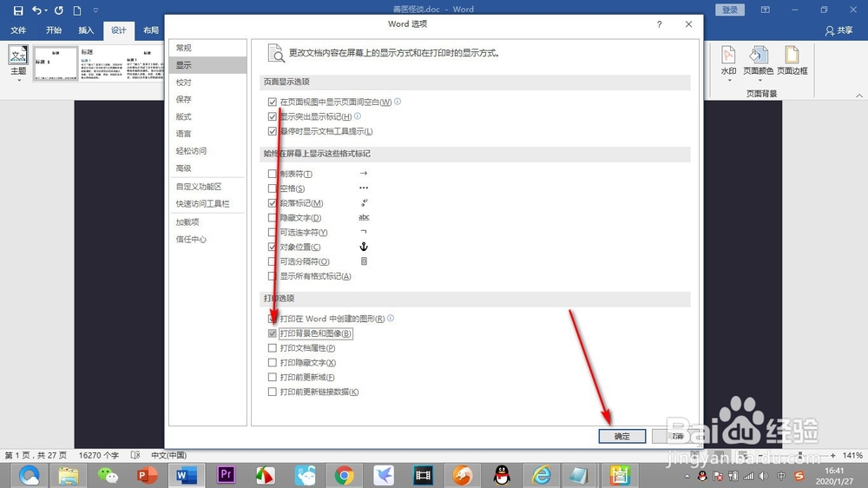This screenshot has width=868, height=488.
Task: Click the zoom slider plus button
Action: [832, 455]
